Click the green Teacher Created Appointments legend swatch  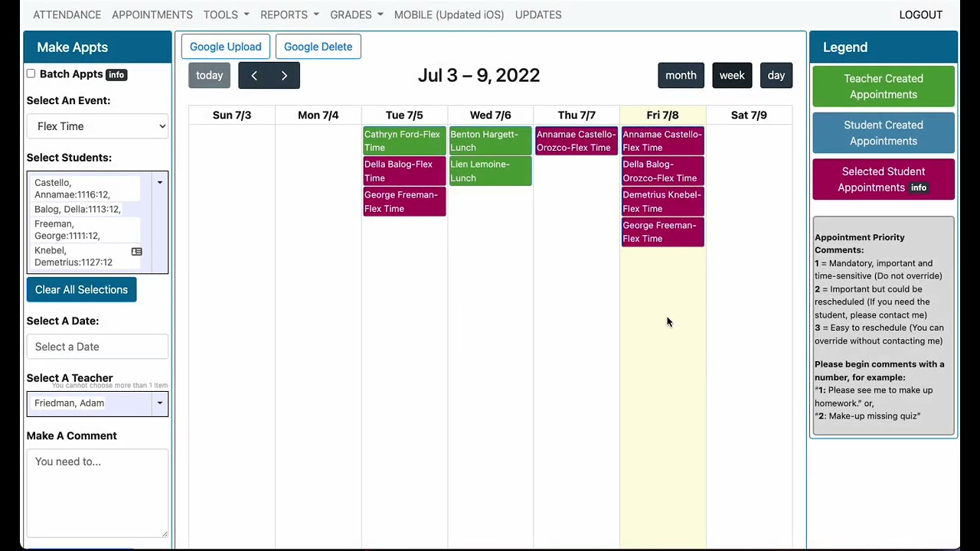pos(883,86)
